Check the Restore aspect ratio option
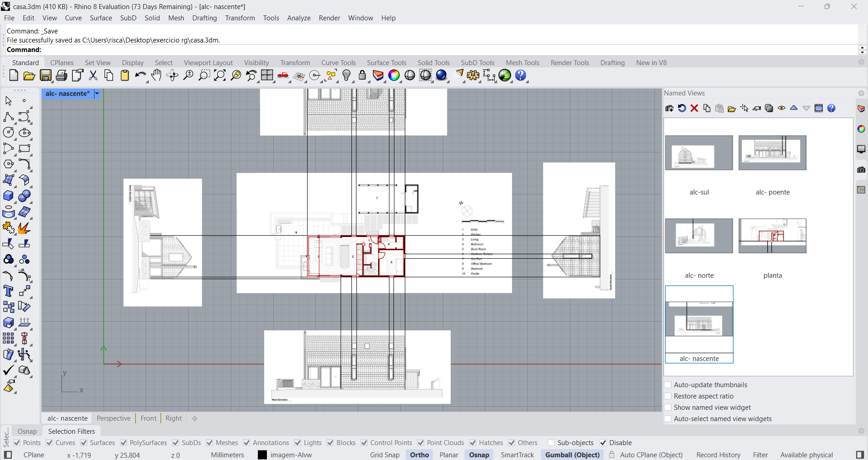 point(668,396)
